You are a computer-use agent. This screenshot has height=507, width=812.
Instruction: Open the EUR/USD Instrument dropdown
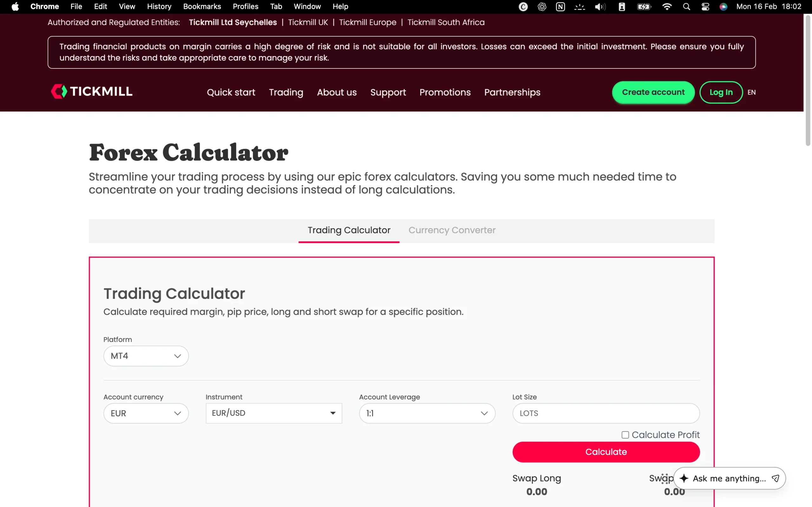pos(274,413)
